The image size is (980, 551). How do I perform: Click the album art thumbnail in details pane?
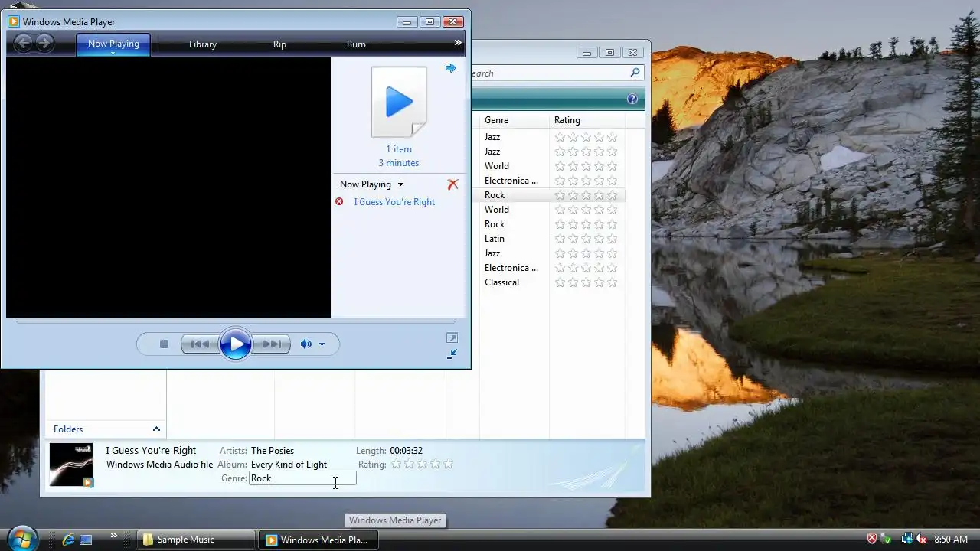[71, 465]
